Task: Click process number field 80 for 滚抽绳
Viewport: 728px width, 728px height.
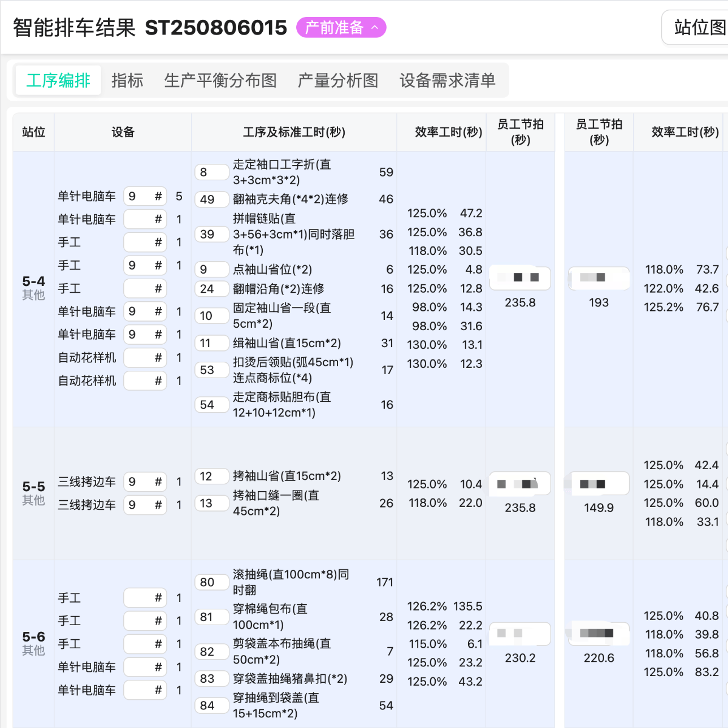Action: 211,582
